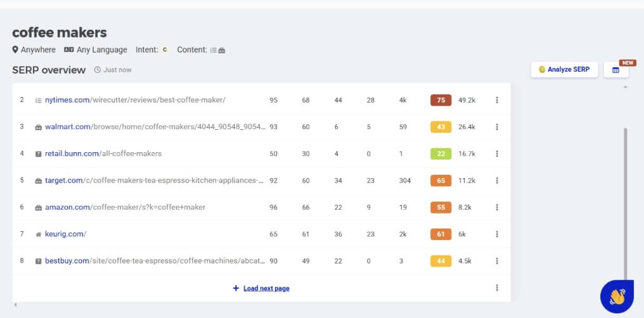Open the table columns view with NEW badge
644x318 pixels.
point(615,70)
